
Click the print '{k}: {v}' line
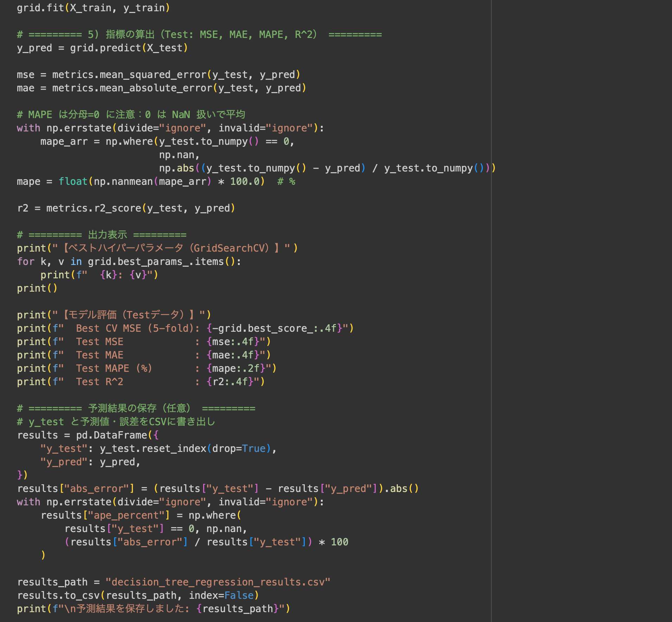(x=99, y=275)
